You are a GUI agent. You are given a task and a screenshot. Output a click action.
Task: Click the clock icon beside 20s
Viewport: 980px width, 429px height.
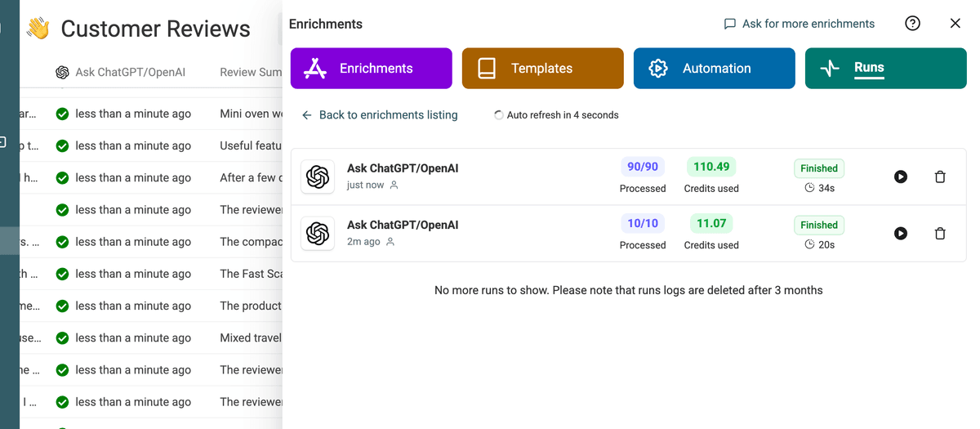(809, 244)
